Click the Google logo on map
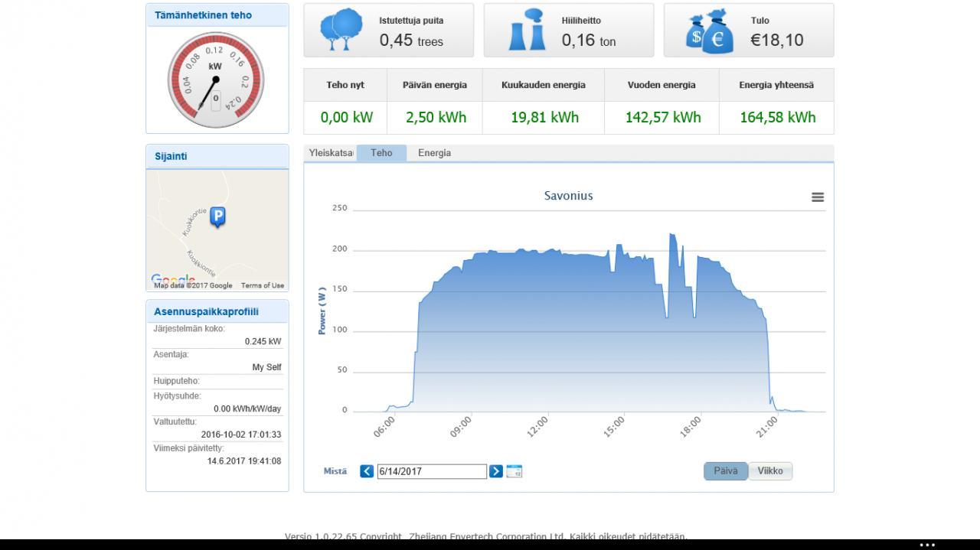The image size is (980, 550). click(173, 280)
